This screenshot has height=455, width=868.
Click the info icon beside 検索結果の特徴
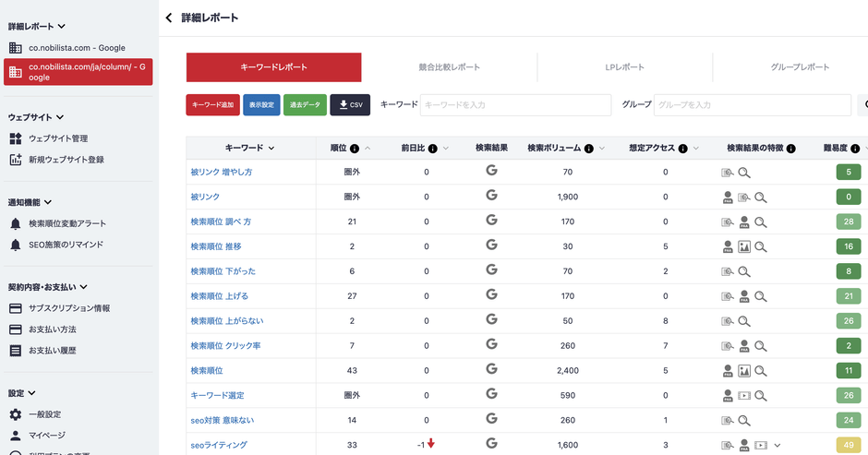tap(790, 148)
